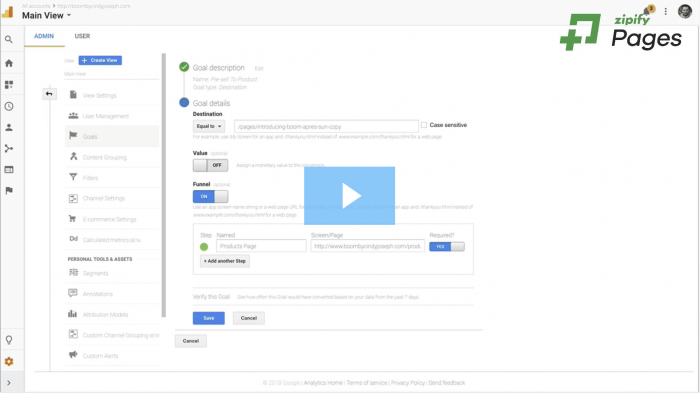The width and height of the screenshot is (700, 393).
Task: Click the Content Grouping figure icon
Action: tap(73, 156)
